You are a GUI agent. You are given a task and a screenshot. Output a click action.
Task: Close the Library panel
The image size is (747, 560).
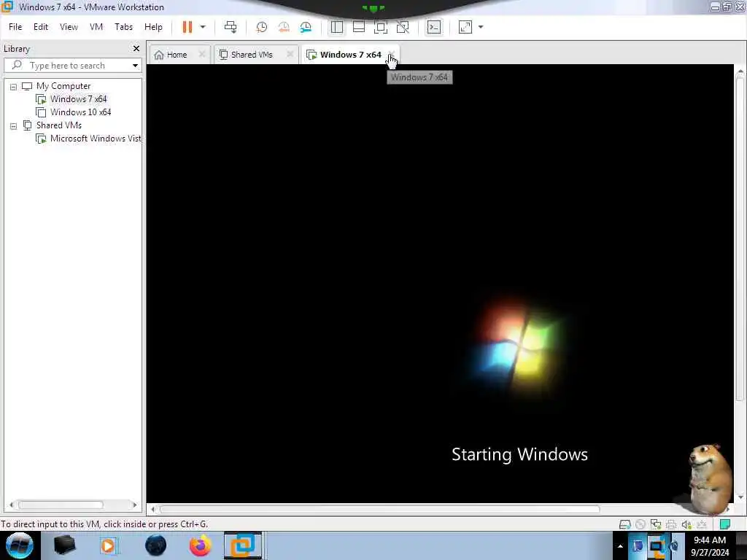click(x=136, y=49)
